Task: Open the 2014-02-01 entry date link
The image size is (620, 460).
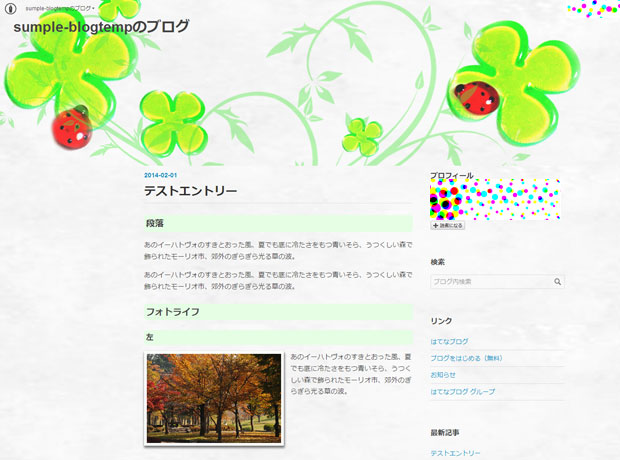Action: 160,175
